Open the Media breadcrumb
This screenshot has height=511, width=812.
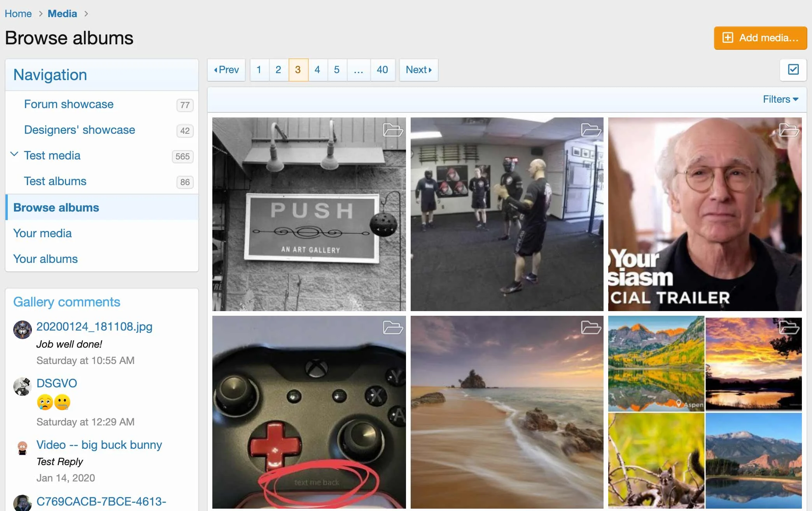[62, 13]
